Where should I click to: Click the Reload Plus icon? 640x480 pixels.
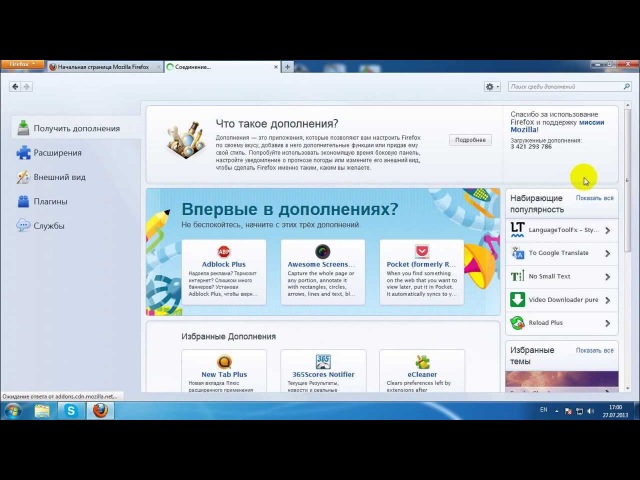point(517,323)
